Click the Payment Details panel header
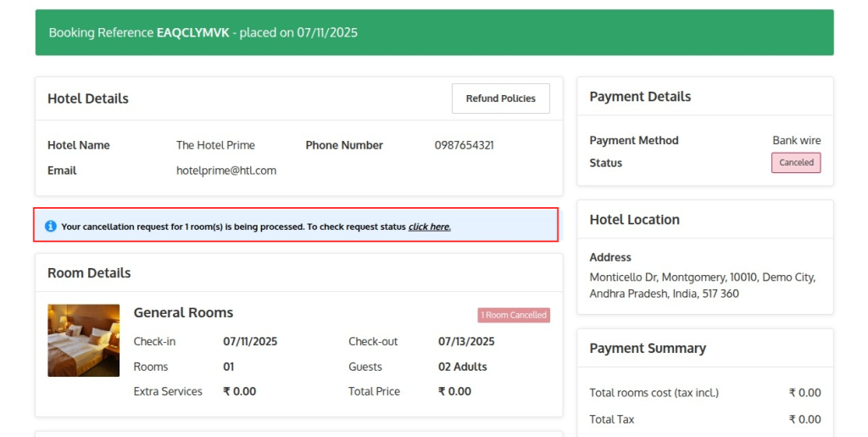 coord(705,97)
